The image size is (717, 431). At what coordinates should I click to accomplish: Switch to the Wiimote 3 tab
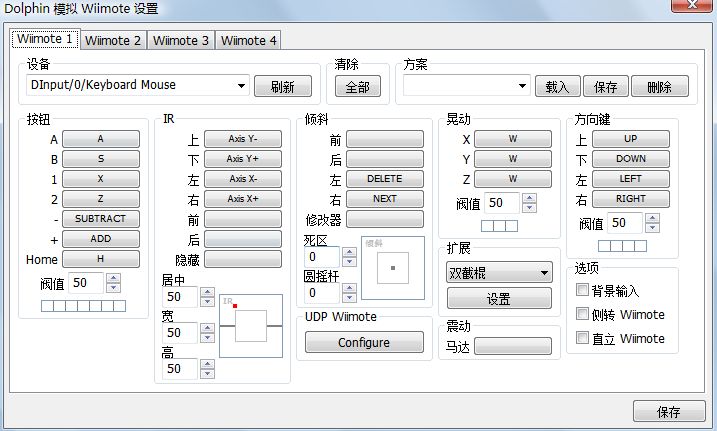pyautogui.click(x=181, y=40)
